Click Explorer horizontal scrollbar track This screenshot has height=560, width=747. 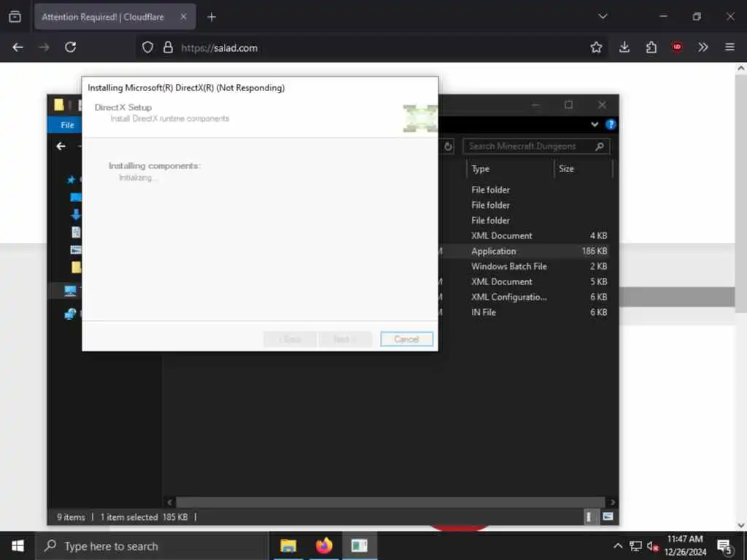391,502
